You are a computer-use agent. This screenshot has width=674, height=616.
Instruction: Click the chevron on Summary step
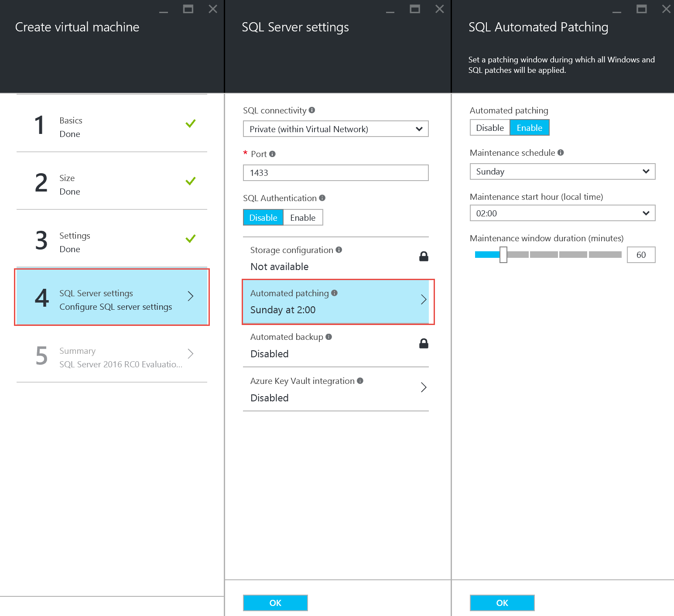click(190, 353)
